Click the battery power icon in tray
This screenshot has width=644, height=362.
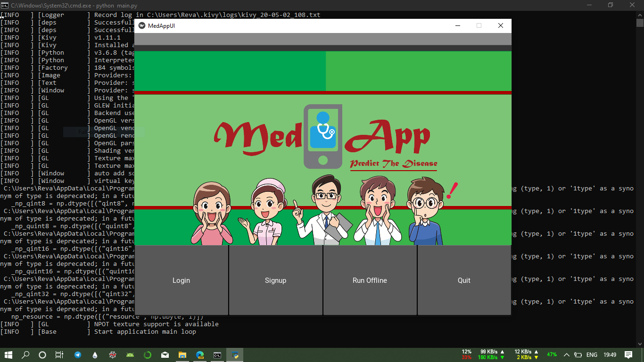click(579, 355)
